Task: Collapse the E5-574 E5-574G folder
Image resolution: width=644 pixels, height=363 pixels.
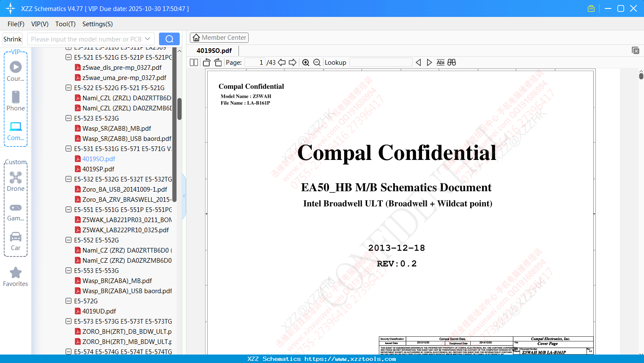Action: pos(69,352)
